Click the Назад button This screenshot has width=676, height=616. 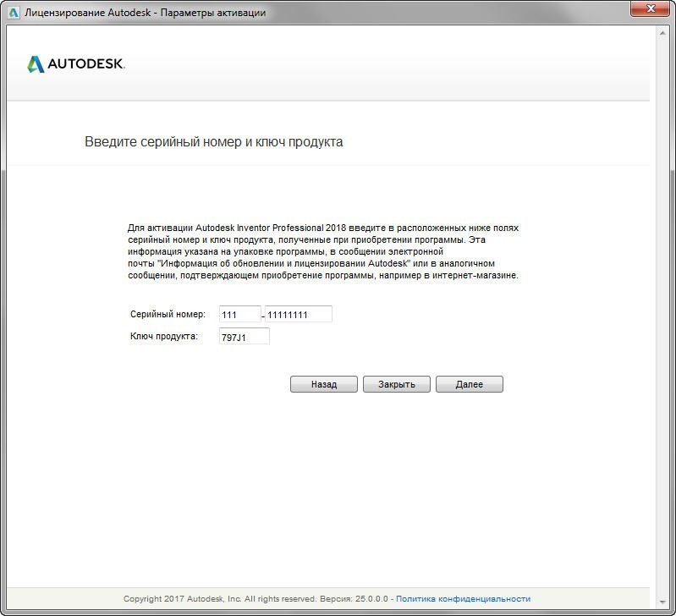pyautogui.click(x=324, y=384)
